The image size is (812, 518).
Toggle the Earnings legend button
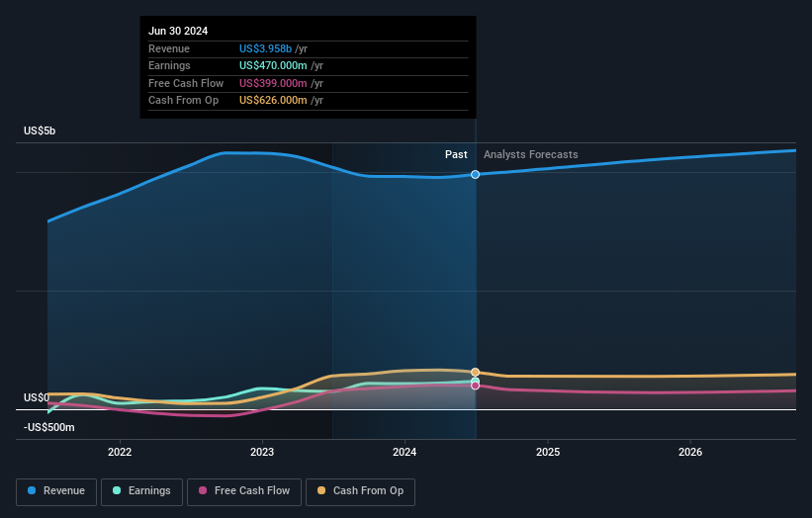click(x=141, y=491)
